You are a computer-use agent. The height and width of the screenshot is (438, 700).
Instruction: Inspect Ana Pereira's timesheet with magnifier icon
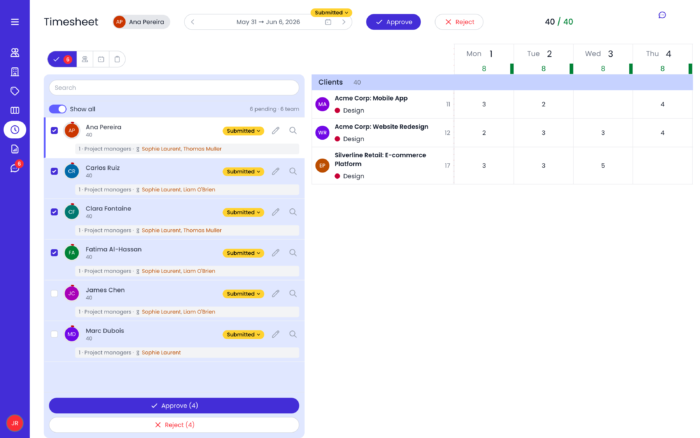[293, 131]
